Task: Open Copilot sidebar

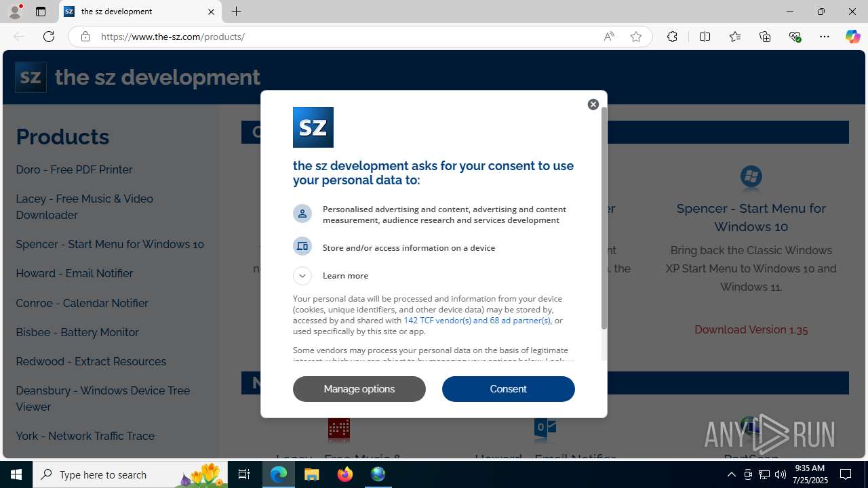Action: (852, 37)
